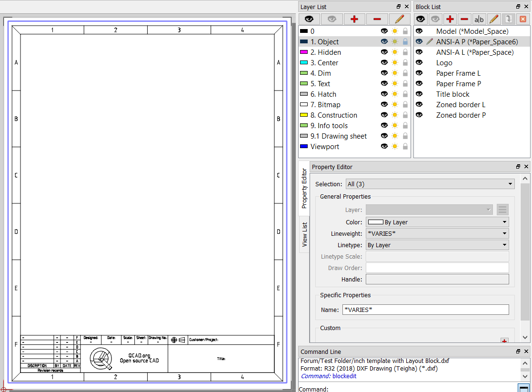Open the Color By Layer swatch dropdown
This screenshot has width=532, height=392.
[x=437, y=222]
